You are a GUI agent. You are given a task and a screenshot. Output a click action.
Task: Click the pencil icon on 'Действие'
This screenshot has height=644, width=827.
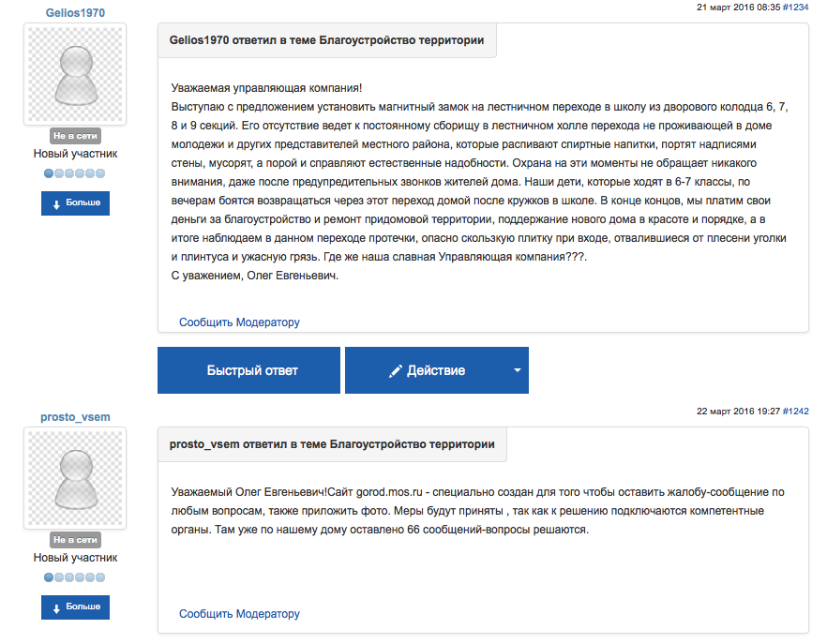click(396, 371)
